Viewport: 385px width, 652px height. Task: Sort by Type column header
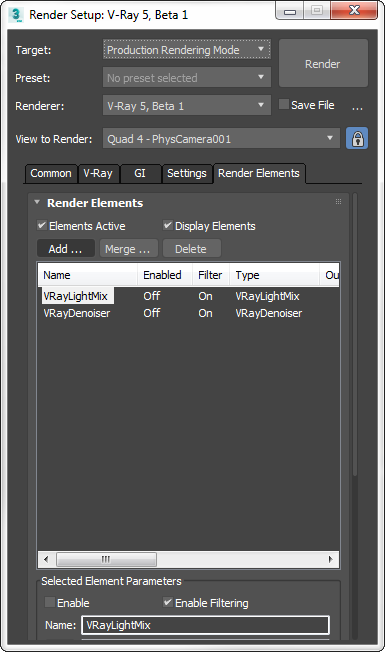[x=274, y=275]
